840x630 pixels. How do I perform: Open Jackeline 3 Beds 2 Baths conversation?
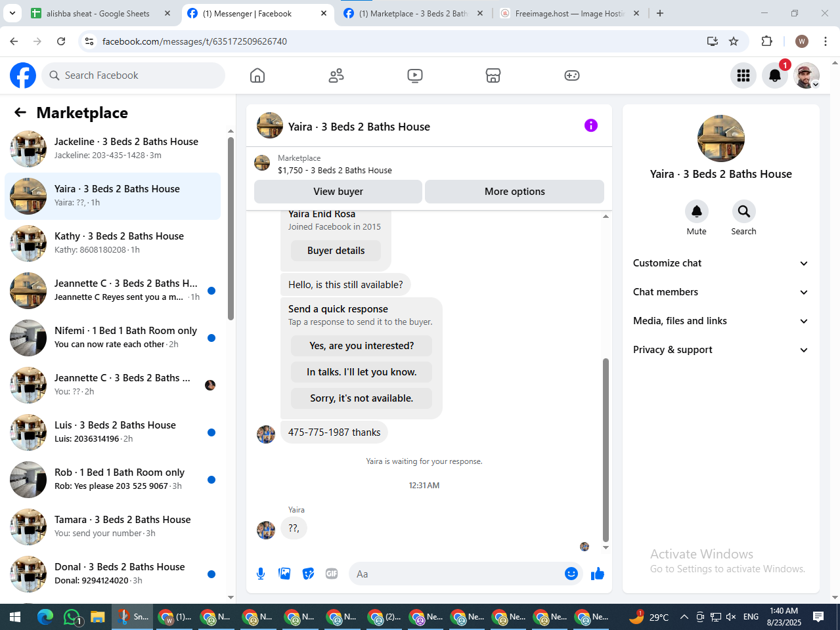pyautogui.click(x=113, y=149)
